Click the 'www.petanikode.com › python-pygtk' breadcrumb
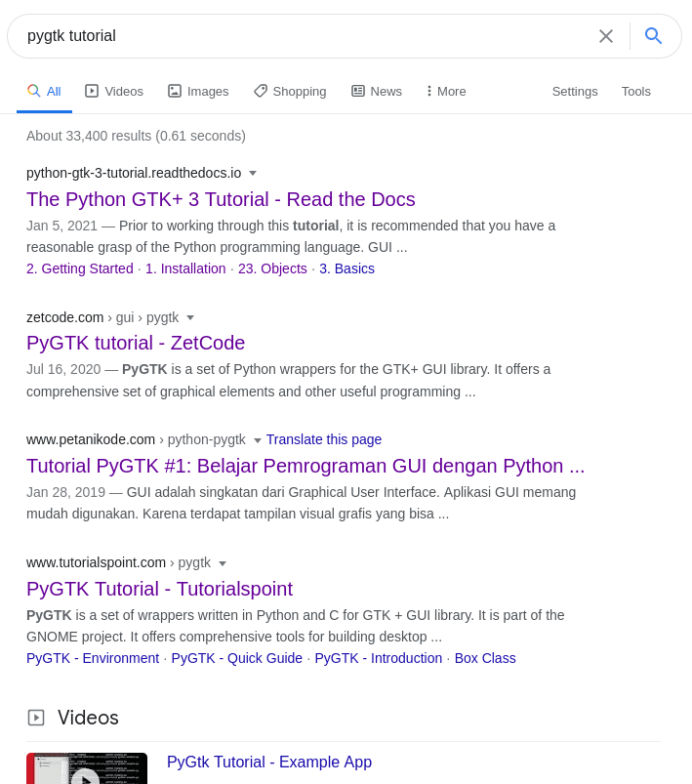The image size is (692, 784). point(136,439)
